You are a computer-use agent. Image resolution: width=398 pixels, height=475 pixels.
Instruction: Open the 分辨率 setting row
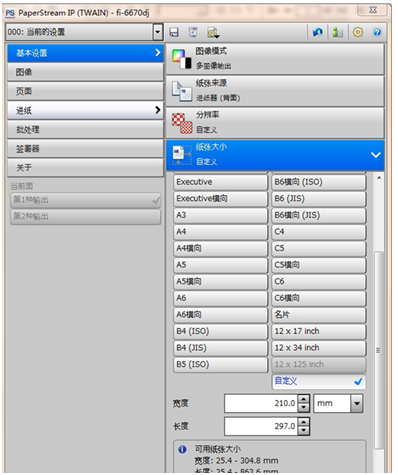[275, 123]
